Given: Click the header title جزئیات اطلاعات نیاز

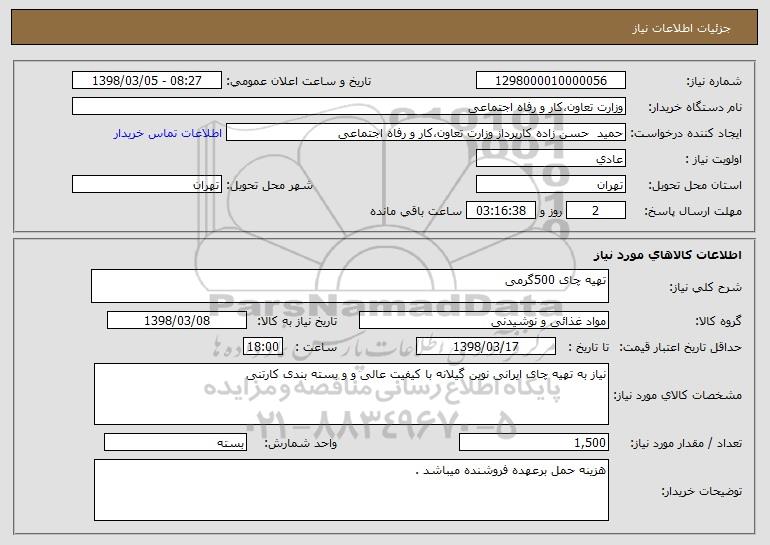Looking at the screenshot, I should (x=681, y=28).
